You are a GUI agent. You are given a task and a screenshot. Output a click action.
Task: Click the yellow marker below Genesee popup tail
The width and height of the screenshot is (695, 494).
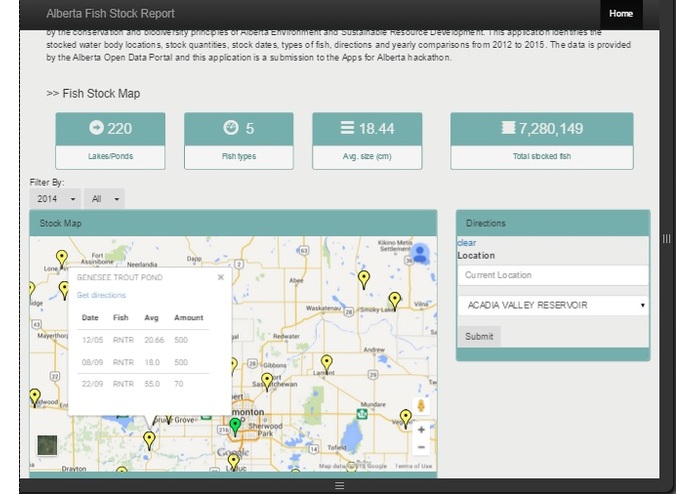click(149, 441)
